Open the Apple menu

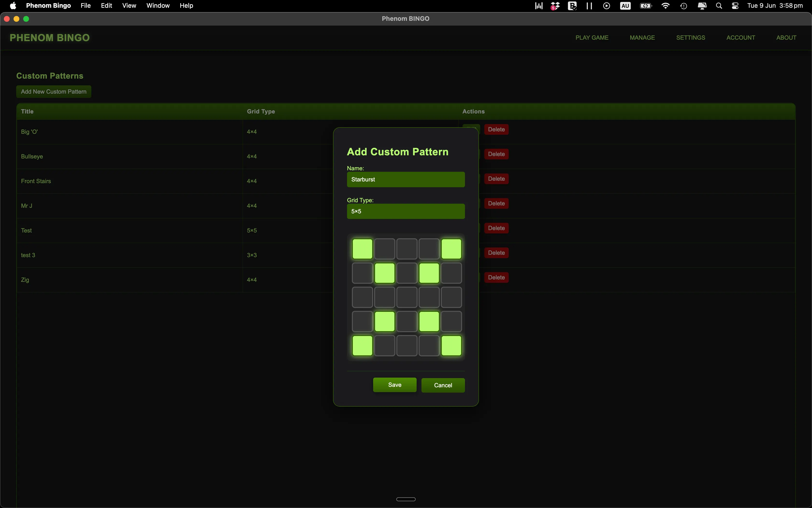pos(13,6)
